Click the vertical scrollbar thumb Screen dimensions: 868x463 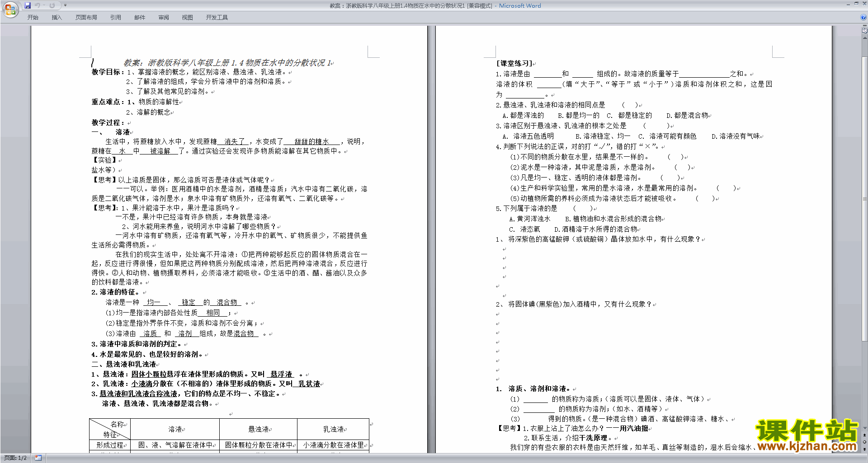click(865, 199)
